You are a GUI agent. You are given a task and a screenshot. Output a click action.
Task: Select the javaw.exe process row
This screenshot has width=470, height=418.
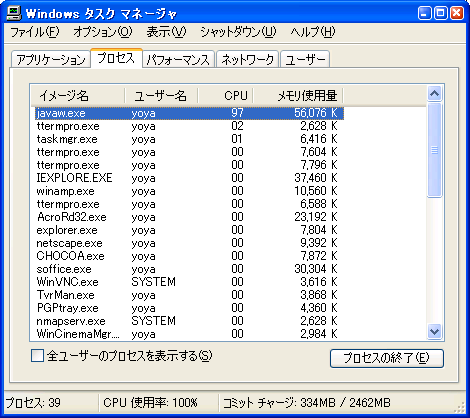[189, 113]
